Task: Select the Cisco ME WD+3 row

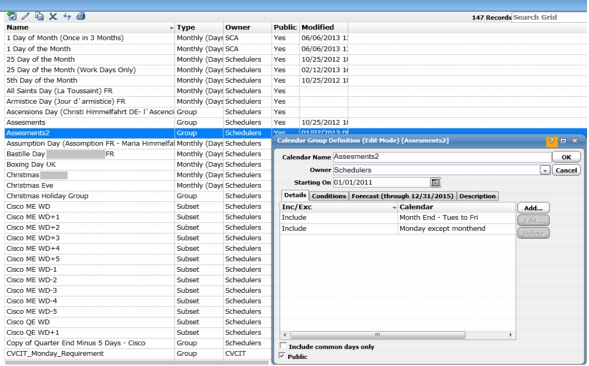Action: [x=138, y=238]
